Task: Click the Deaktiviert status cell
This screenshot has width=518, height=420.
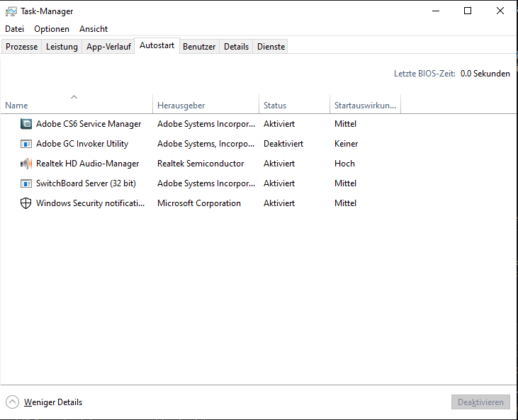Action: click(x=283, y=144)
